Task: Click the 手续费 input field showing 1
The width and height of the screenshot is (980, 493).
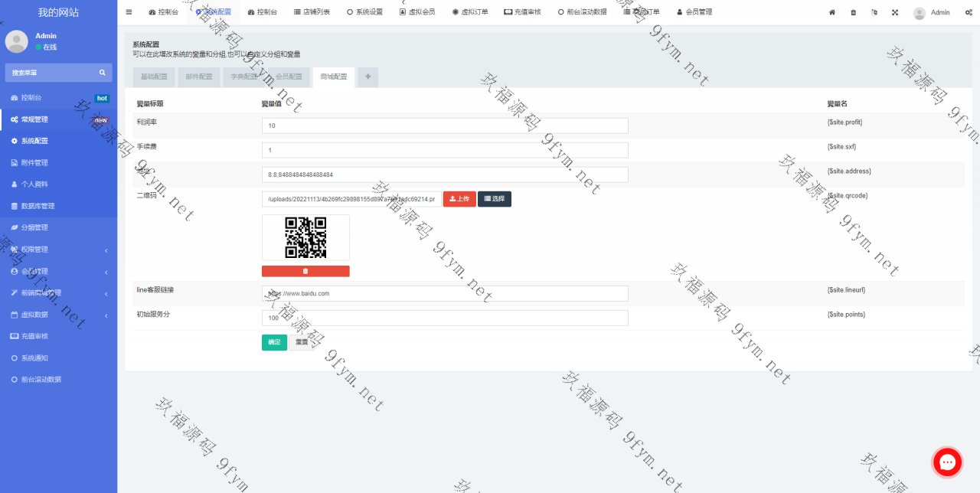Action: pyautogui.click(x=445, y=150)
